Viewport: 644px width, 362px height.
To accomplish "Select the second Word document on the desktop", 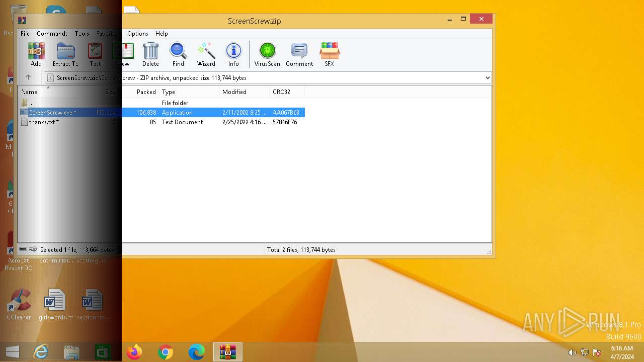I will 93,304.
